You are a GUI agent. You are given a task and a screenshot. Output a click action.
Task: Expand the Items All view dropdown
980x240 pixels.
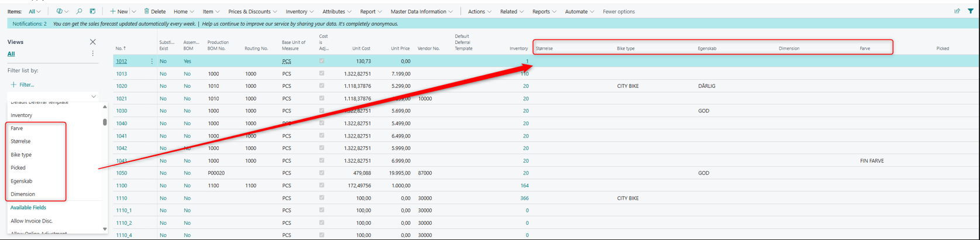coord(35,11)
